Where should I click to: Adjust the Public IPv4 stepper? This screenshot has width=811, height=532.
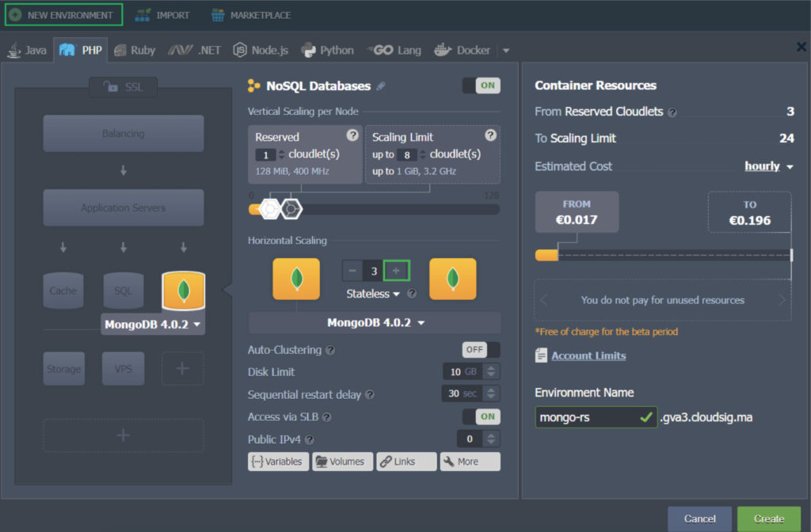point(491,439)
